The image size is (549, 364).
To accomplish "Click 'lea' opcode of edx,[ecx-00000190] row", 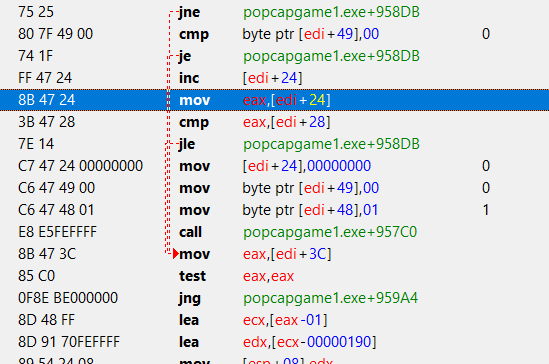I will [x=189, y=342].
